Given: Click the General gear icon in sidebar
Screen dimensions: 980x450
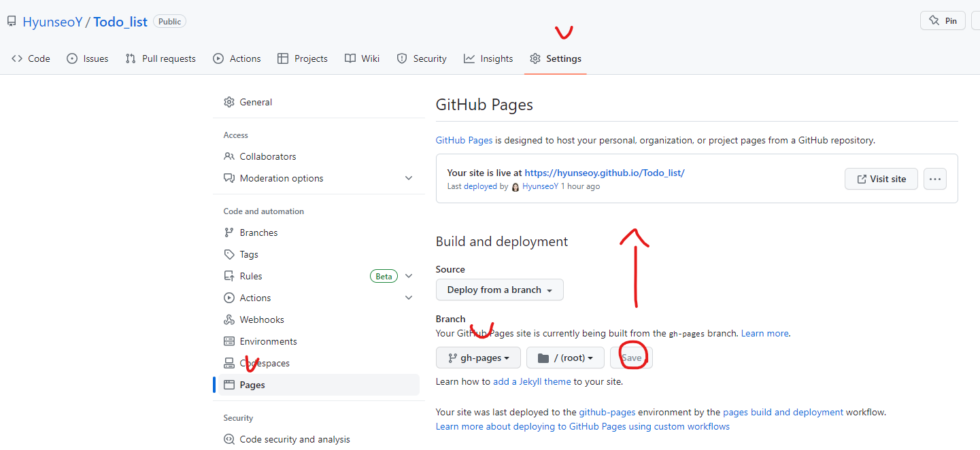Looking at the screenshot, I should coord(229,102).
